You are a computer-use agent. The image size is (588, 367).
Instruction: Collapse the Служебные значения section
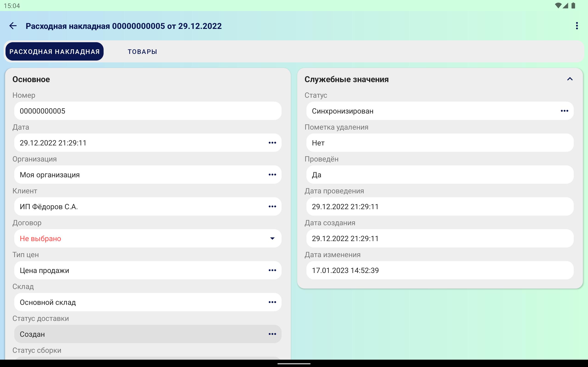570,79
